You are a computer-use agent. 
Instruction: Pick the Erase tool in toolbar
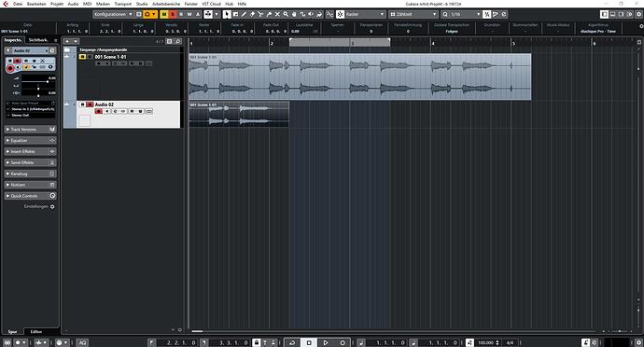pyautogui.click(x=252, y=14)
